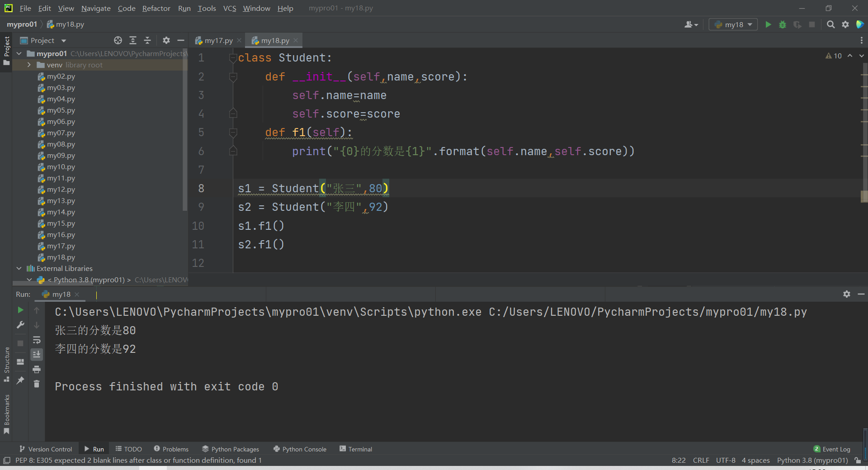Open the VCS menu

click(230, 8)
